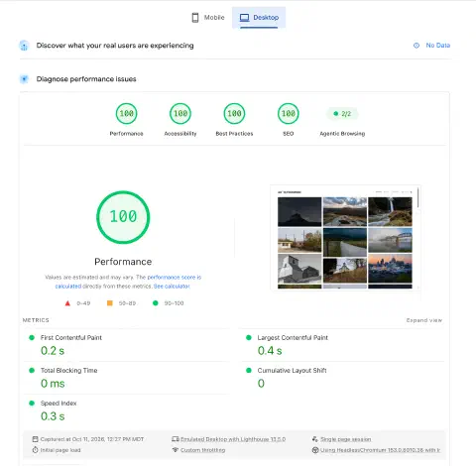
Task: Click the Speed Index label
Action: (59, 404)
